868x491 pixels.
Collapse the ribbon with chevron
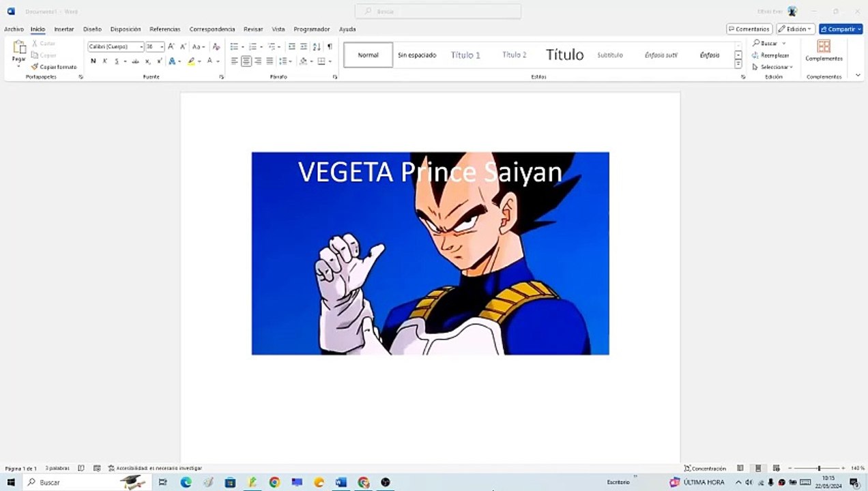[x=858, y=76]
